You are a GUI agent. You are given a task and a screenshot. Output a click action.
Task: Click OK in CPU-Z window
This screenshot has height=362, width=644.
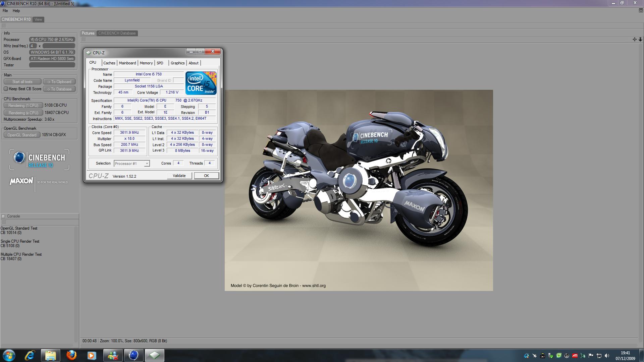[206, 176]
